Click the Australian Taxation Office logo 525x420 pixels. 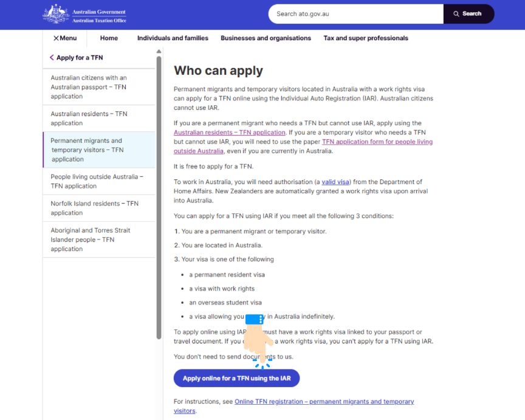tap(84, 15)
